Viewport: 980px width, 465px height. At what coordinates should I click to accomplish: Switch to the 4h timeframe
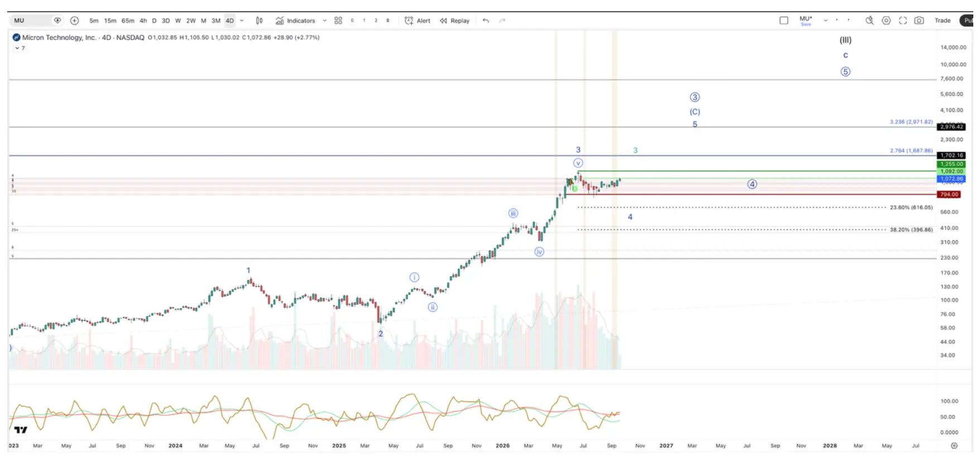coord(143,21)
